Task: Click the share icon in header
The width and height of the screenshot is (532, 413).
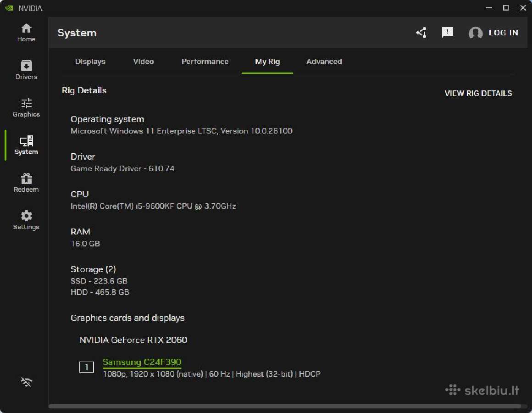Action: [x=421, y=33]
